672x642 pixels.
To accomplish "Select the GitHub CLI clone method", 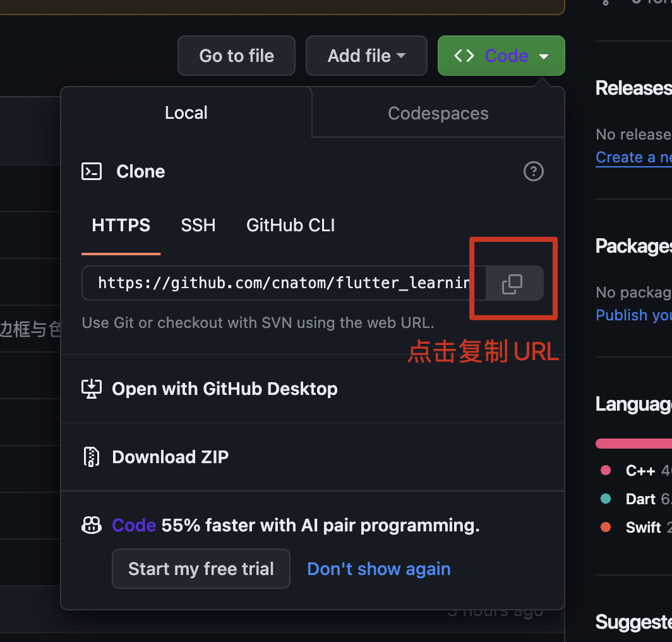I will (x=291, y=225).
